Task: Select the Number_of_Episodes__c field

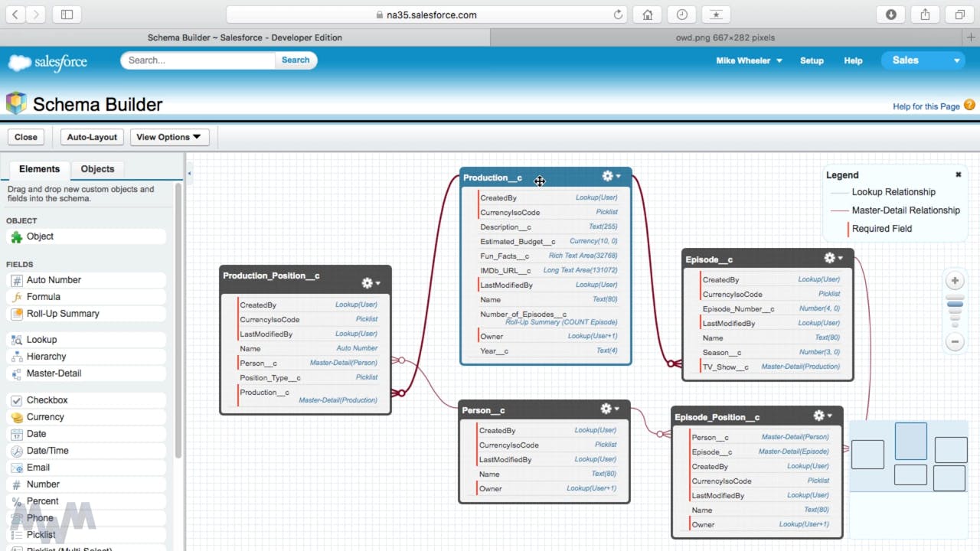Action: (x=548, y=318)
